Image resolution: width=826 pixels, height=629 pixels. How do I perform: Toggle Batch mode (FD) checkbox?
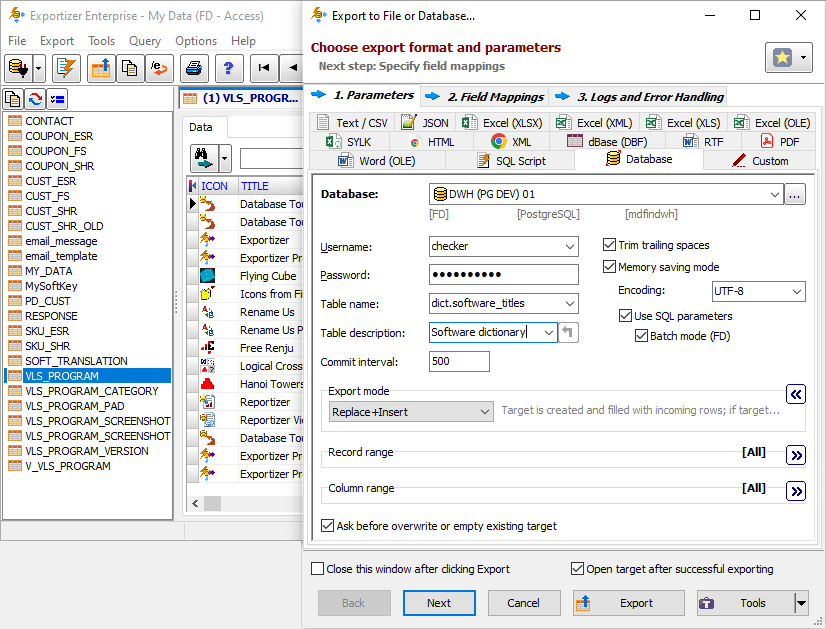(641, 336)
